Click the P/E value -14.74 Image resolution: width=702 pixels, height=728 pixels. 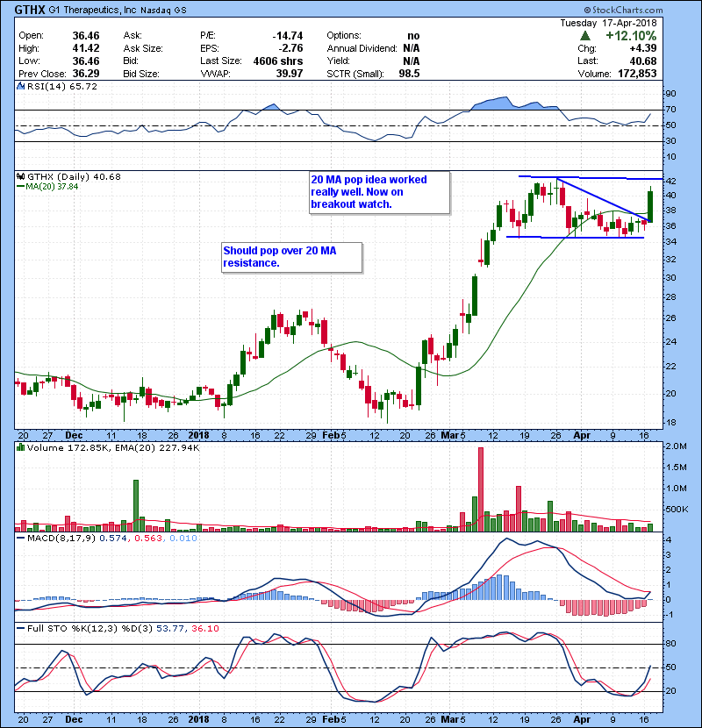point(288,36)
